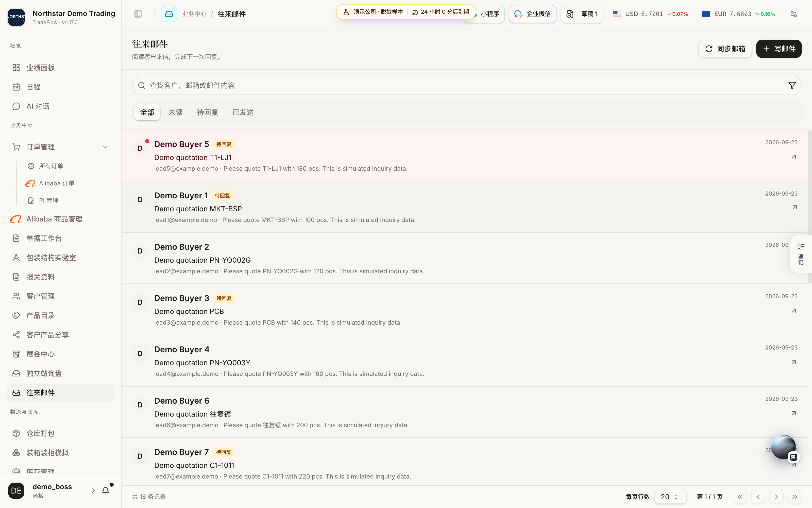812x508 pixels.
Task: Open 日程 calendar in sidebar
Action: coord(60,87)
